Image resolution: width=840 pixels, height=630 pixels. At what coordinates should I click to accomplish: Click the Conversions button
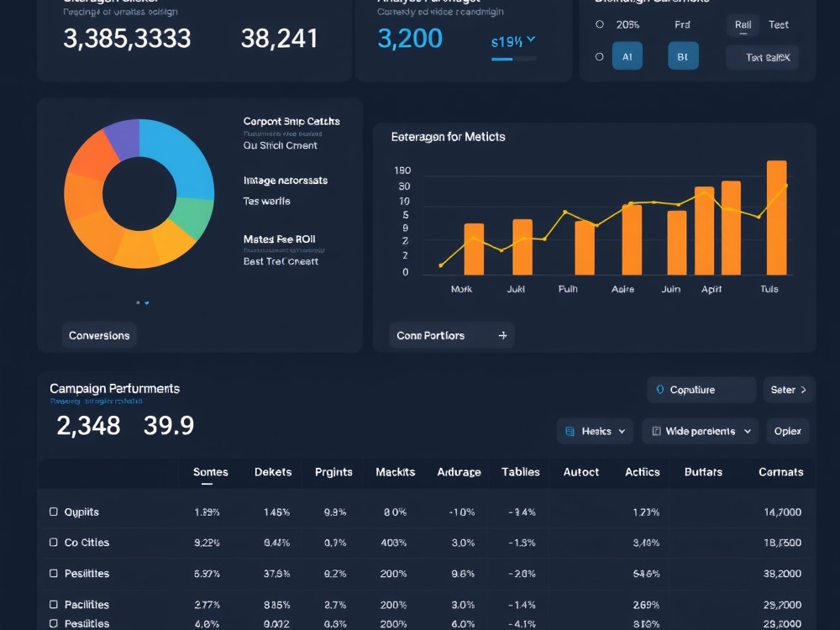[99, 335]
